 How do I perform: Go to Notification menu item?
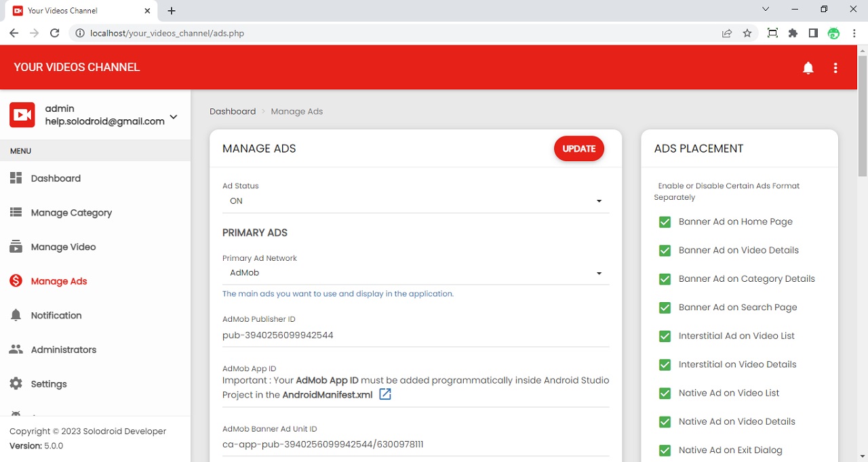[56, 316]
